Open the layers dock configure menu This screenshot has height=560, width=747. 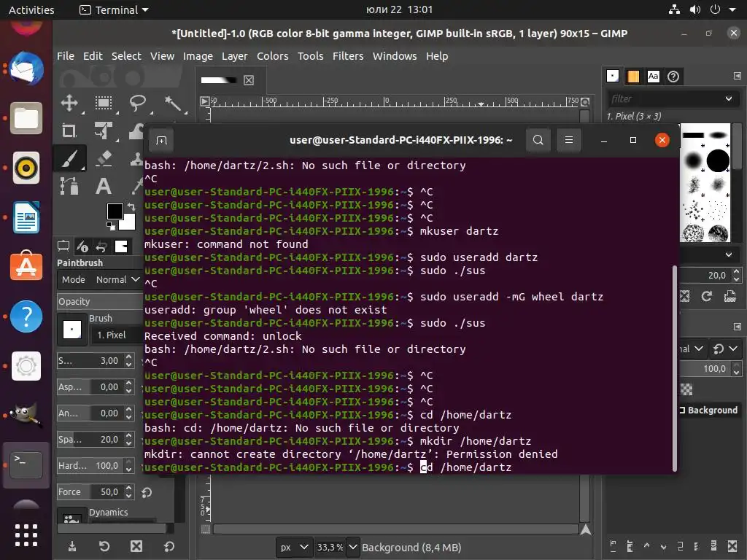[x=737, y=327]
